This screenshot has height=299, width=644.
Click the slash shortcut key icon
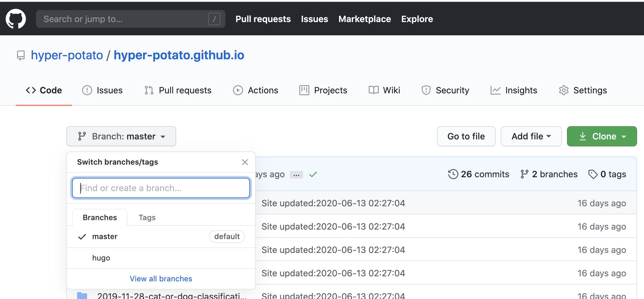click(214, 19)
